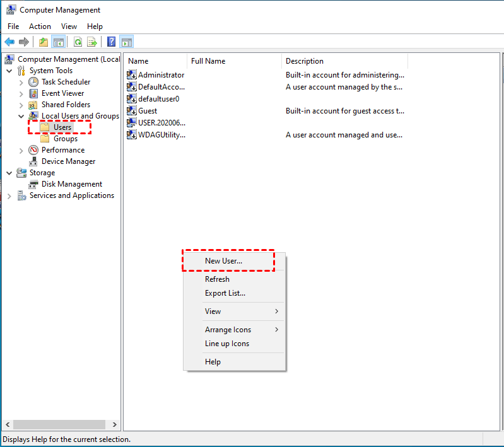Click the Back arrow toolbar icon
The width and height of the screenshot is (504, 447).
click(x=9, y=42)
